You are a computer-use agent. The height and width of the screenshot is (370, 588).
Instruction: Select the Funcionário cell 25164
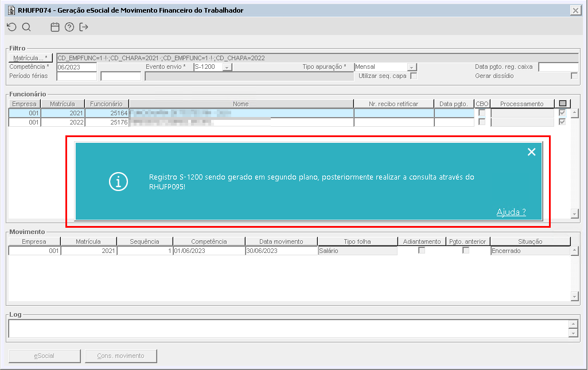[x=107, y=113]
